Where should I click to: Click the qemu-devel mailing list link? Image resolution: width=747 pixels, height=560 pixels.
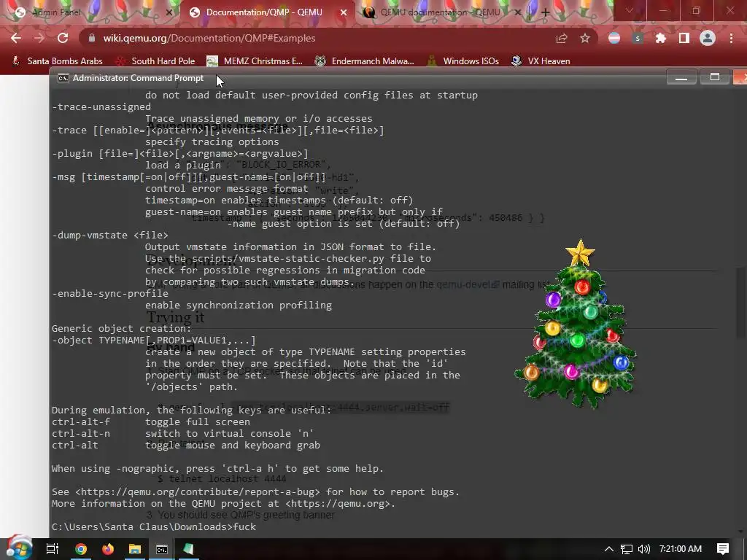click(468, 284)
